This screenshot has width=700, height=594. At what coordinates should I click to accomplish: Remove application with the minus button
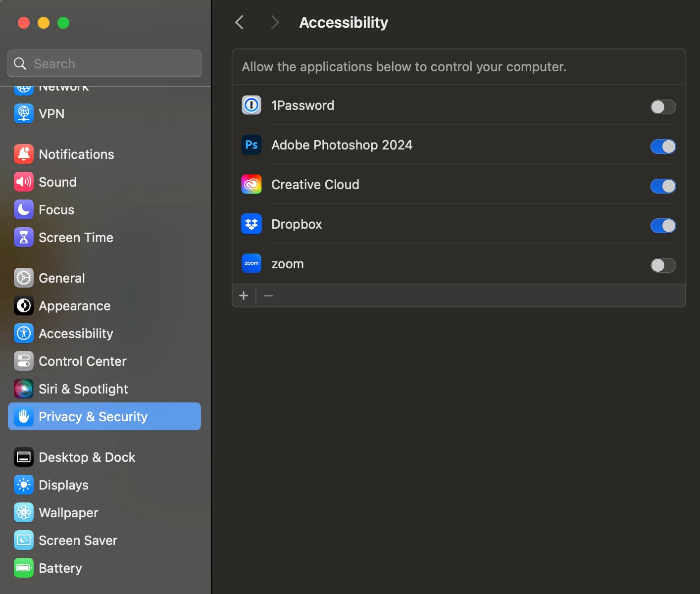[x=268, y=296]
